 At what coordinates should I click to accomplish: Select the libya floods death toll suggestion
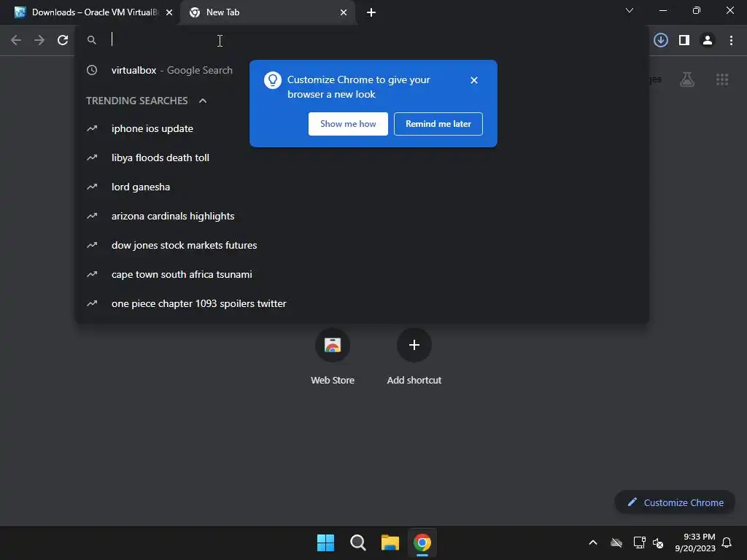(x=362, y=157)
